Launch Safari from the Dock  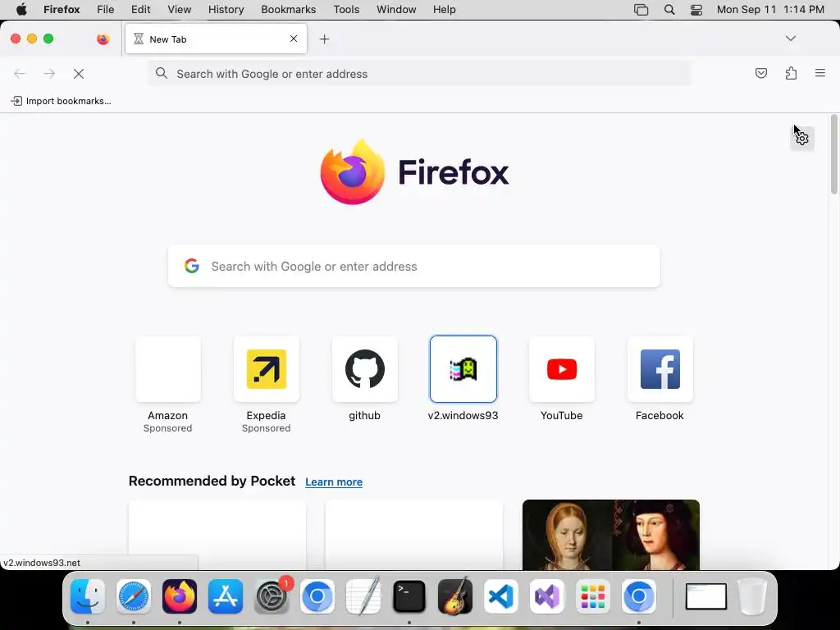tap(134, 596)
